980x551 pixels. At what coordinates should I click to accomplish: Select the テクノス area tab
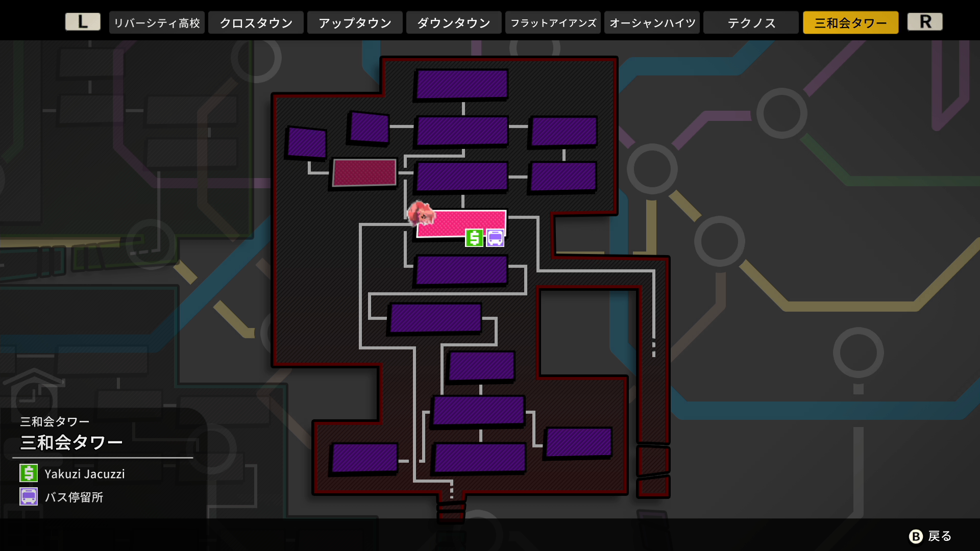pyautogui.click(x=751, y=22)
